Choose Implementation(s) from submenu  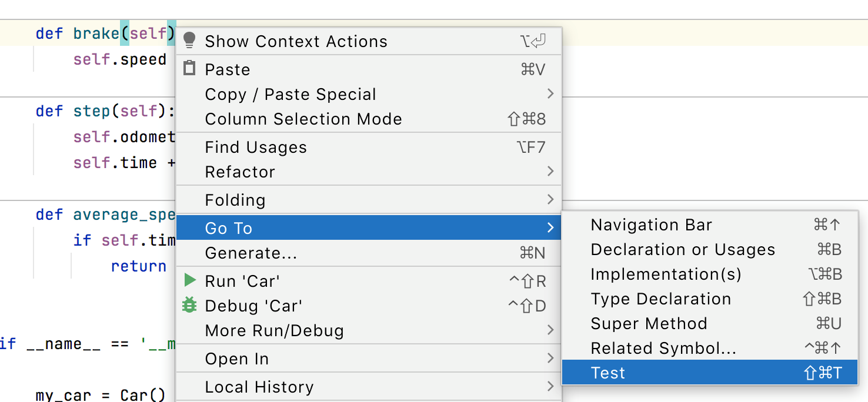[x=666, y=274]
